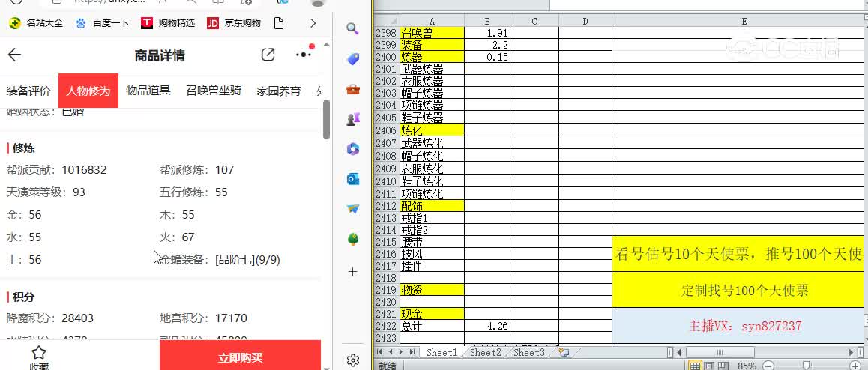Image resolution: width=868 pixels, height=370 pixels.
Task: Select the 人物修为 tab
Action: [x=88, y=91]
